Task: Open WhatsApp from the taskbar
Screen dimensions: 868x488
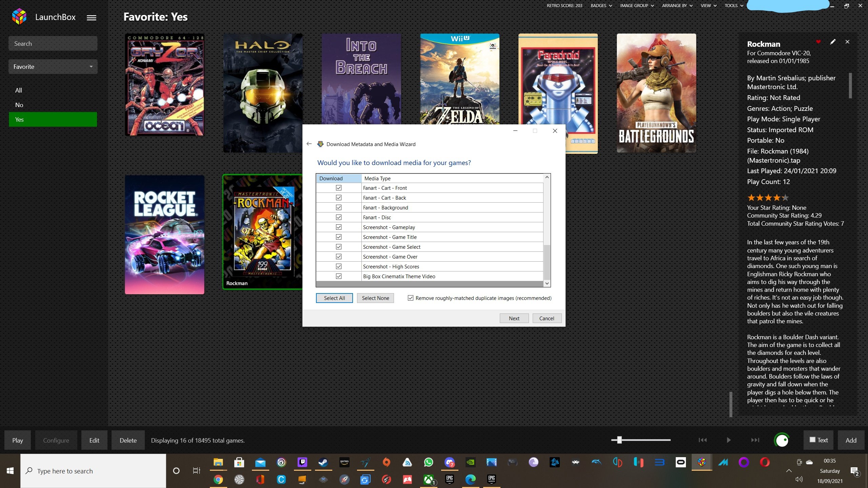Action: (429, 462)
